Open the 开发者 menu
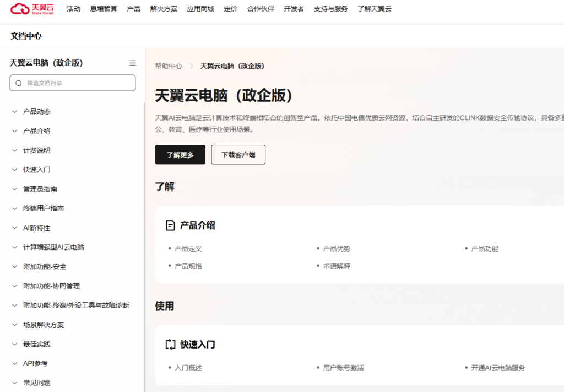The height and width of the screenshot is (392, 564). [x=294, y=9]
